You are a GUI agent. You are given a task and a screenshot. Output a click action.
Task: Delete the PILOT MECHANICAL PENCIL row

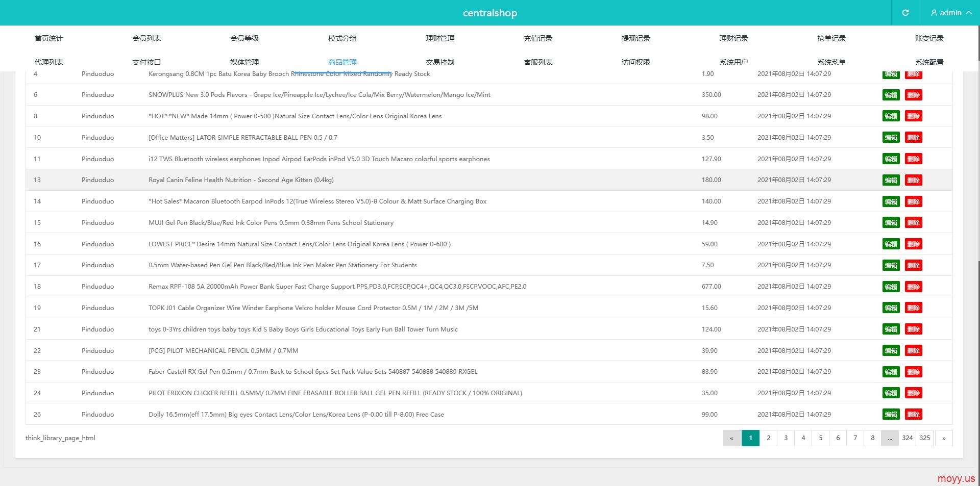914,351
